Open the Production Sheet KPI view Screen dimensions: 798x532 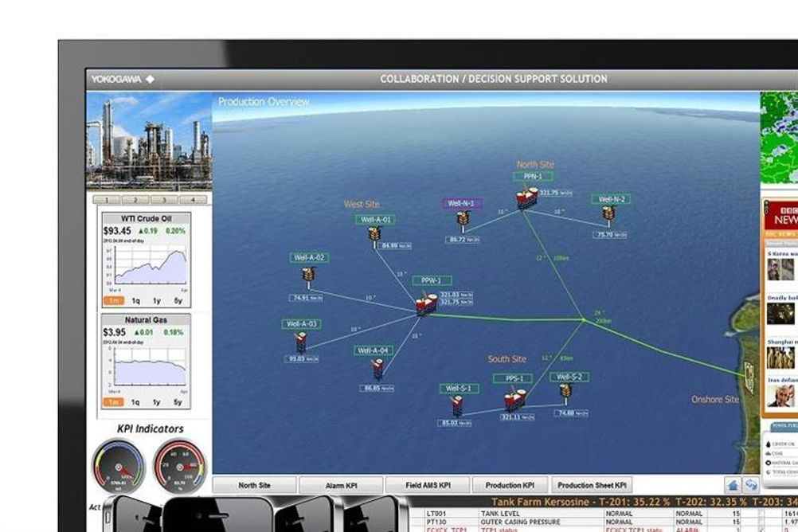tap(592, 485)
